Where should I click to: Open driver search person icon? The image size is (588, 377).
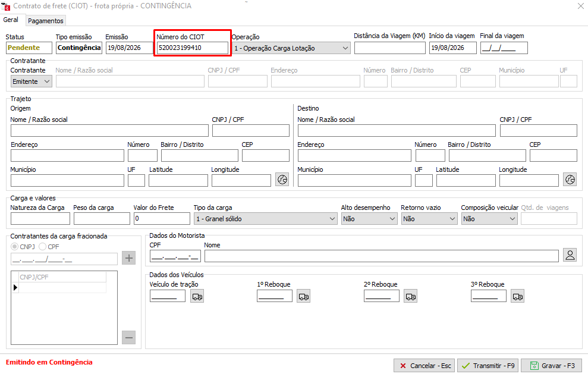point(570,255)
